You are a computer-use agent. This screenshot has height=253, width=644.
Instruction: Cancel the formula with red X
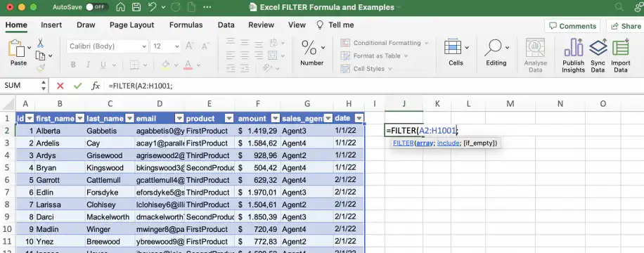coord(60,86)
